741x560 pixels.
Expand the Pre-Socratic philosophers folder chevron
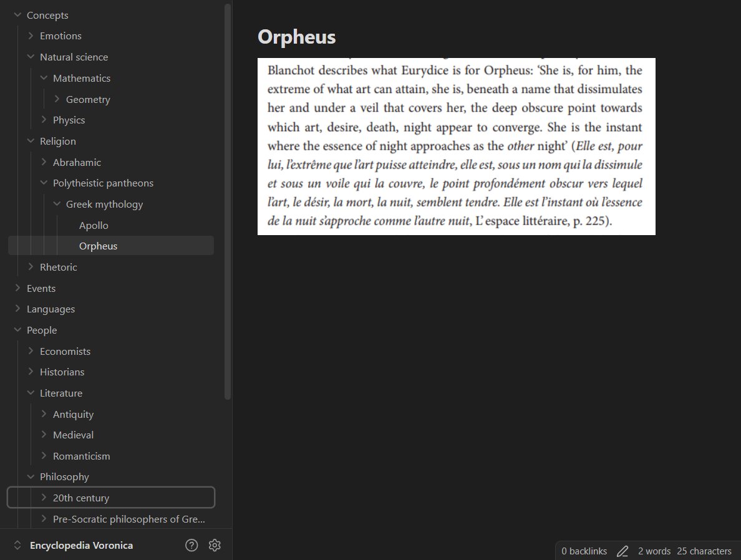tap(44, 519)
